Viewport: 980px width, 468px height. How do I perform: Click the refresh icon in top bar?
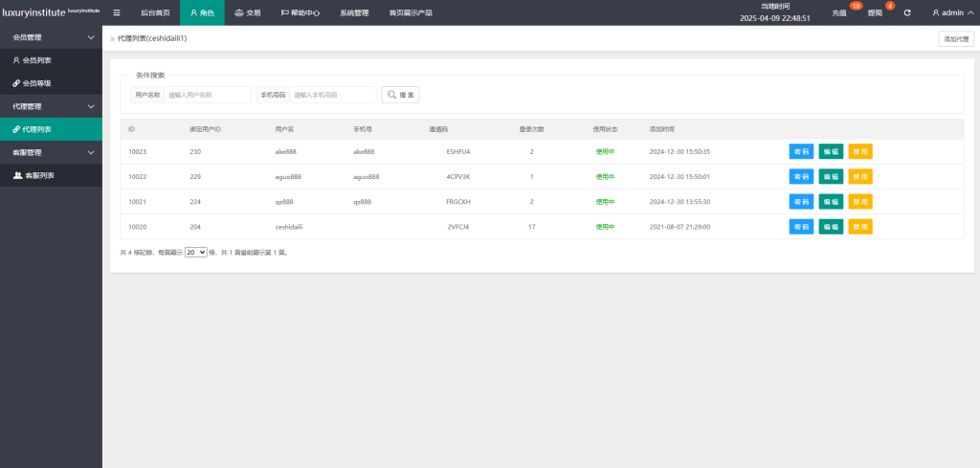pos(907,12)
